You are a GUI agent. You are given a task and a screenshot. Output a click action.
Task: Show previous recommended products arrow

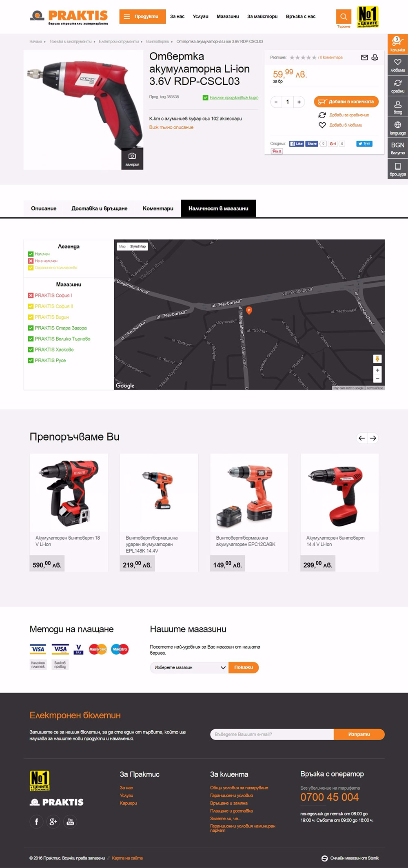point(361,438)
